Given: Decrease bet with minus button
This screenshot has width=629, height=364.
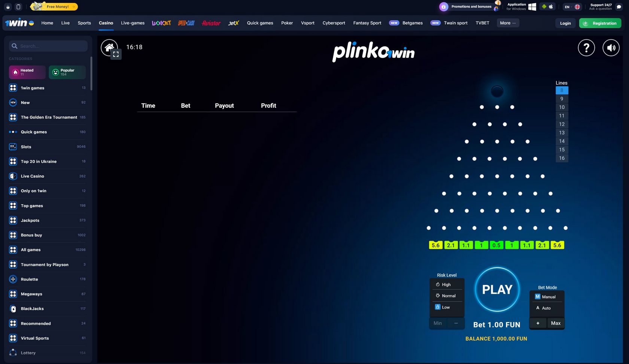Looking at the screenshot, I should point(456,323).
